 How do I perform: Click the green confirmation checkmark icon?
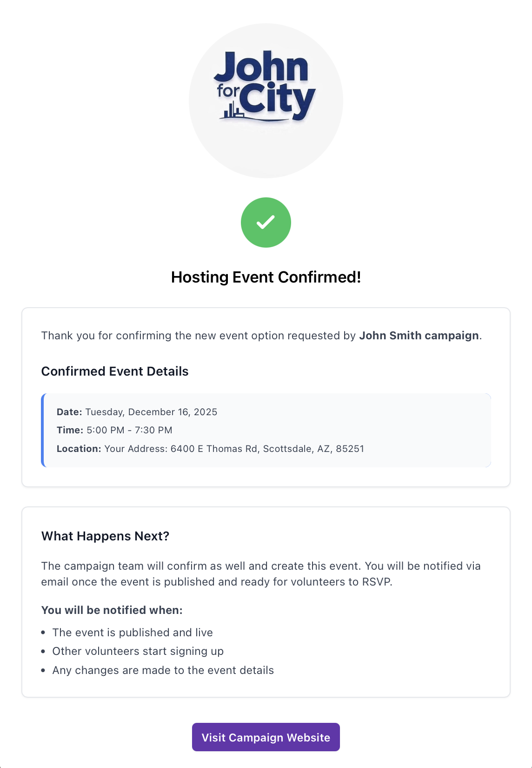pos(266,222)
